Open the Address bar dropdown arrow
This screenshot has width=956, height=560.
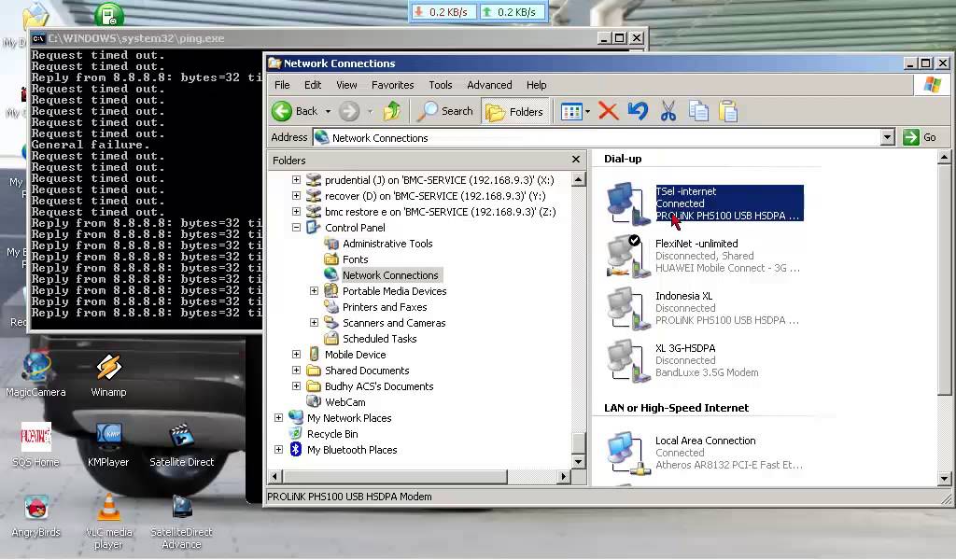[x=888, y=138]
